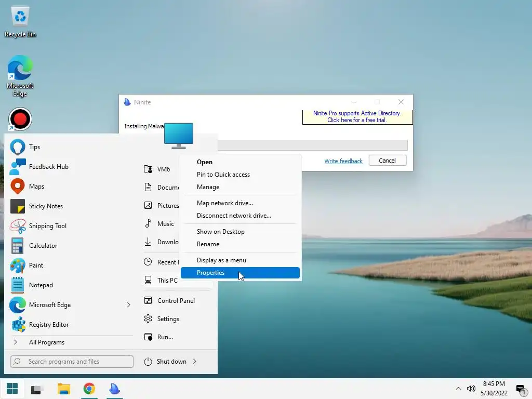Click Search programs and files box
532x399 pixels.
(x=72, y=362)
